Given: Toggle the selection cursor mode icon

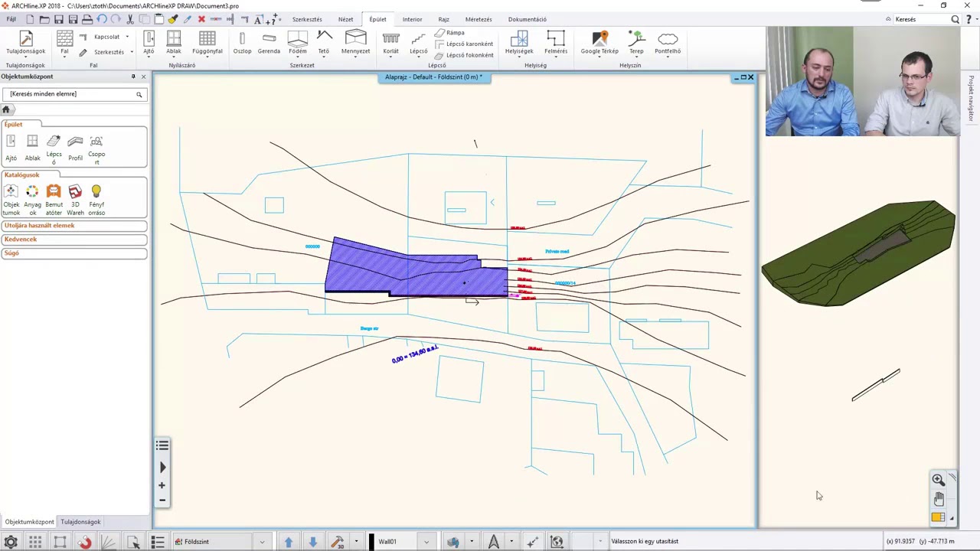Looking at the screenshot, I should [x=133, y=542].
